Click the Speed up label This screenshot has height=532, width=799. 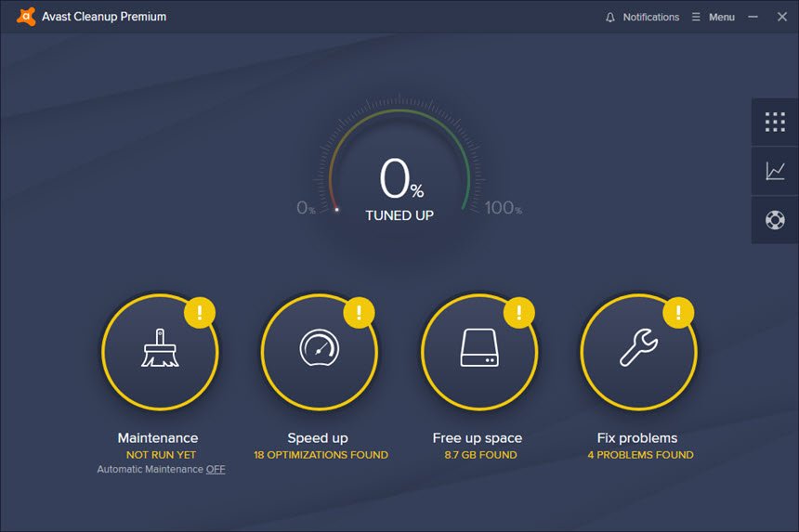[318, 438]
